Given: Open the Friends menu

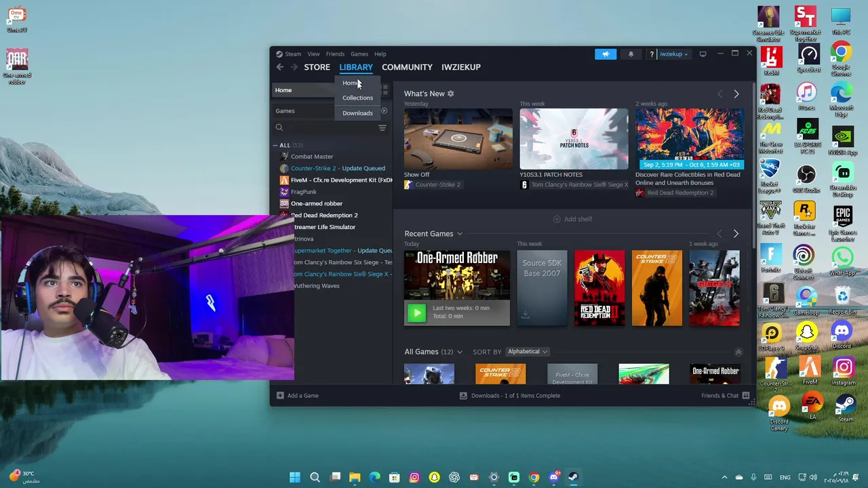Looking at the screenshot, I should pyautogui.click(x=335, y=54).
